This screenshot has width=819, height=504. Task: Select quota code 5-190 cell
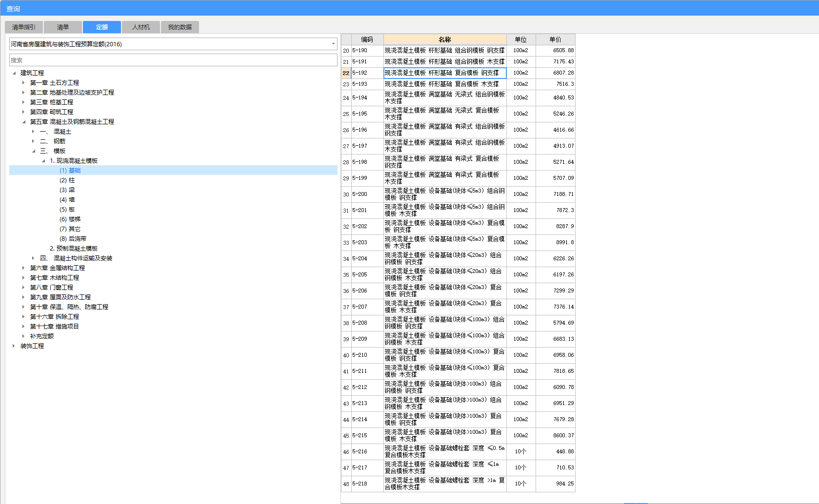[367, 51]
